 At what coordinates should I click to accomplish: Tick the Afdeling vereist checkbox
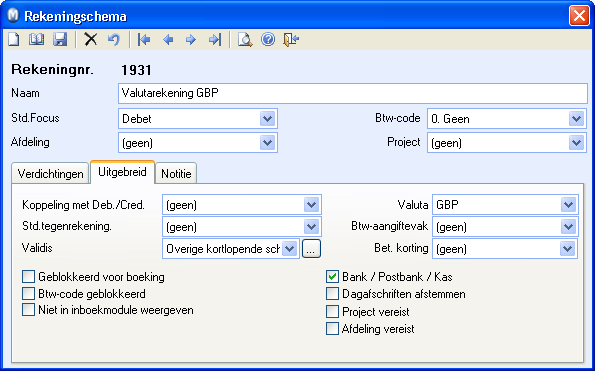click(x=332, y=329)
